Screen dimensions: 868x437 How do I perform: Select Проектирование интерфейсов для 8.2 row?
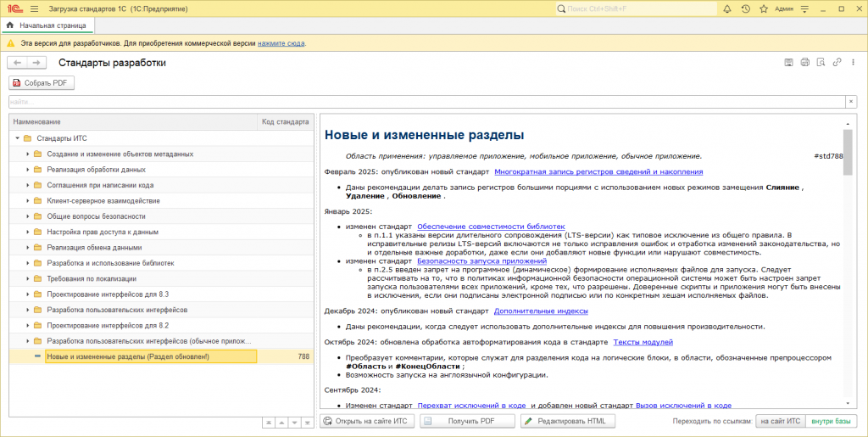tap(161, 326)
